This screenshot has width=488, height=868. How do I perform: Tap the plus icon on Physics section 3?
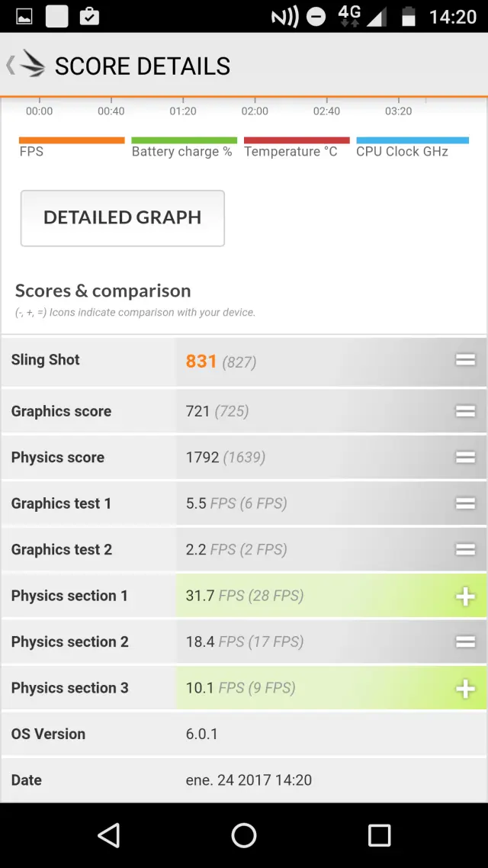tap(465, 689)
